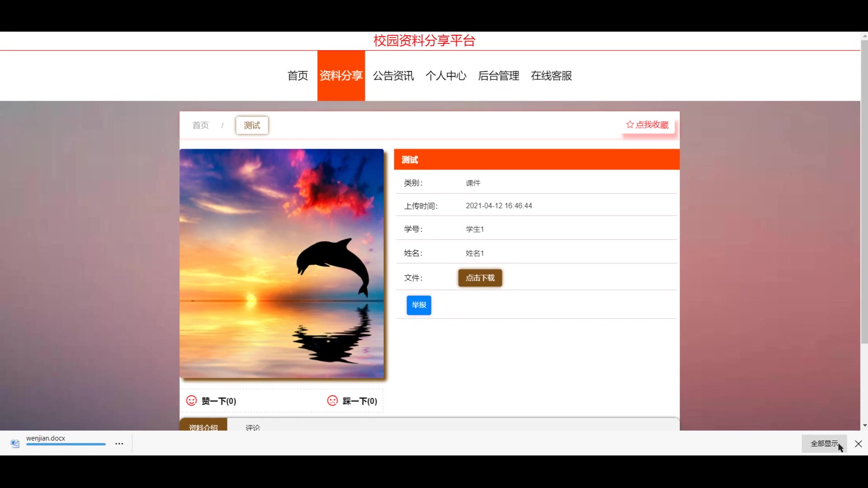The width and height of the screenshot is (868, 488).
Task: Click the dolphin sunset thumbnail image
Action: click(282, 263)
